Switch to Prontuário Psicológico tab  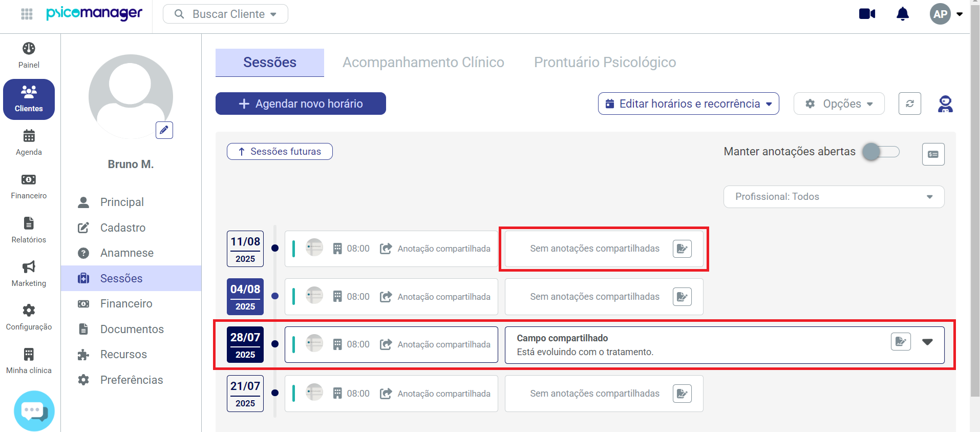[605, 63]
